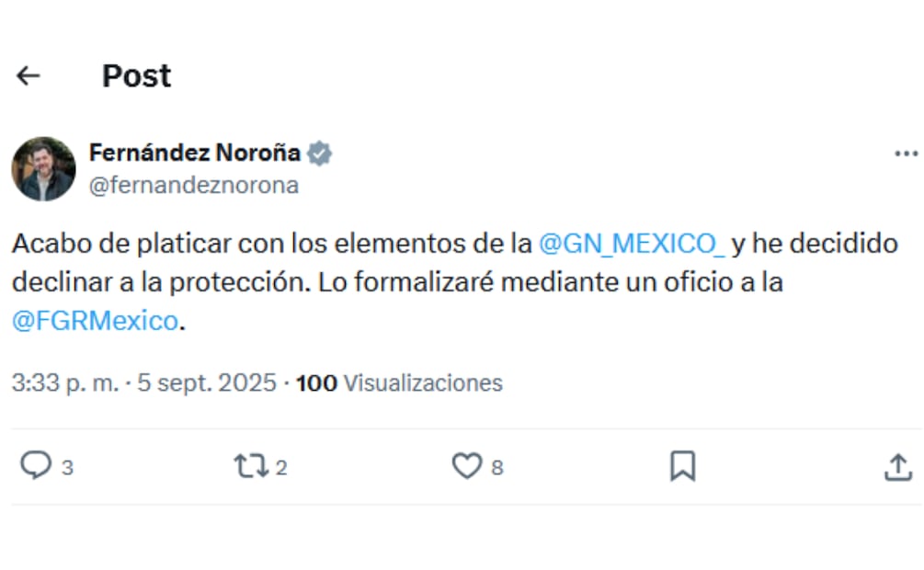Image resolution: width=924 pixels, height=570 pixels.
Task: Go back using the left arrow
Action: tap(29, 75)
